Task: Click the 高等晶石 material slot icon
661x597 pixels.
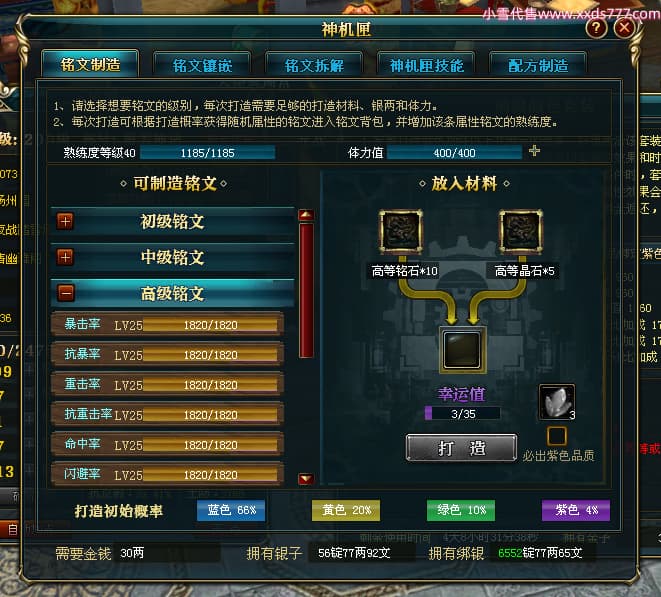Action: coord(521,231)
